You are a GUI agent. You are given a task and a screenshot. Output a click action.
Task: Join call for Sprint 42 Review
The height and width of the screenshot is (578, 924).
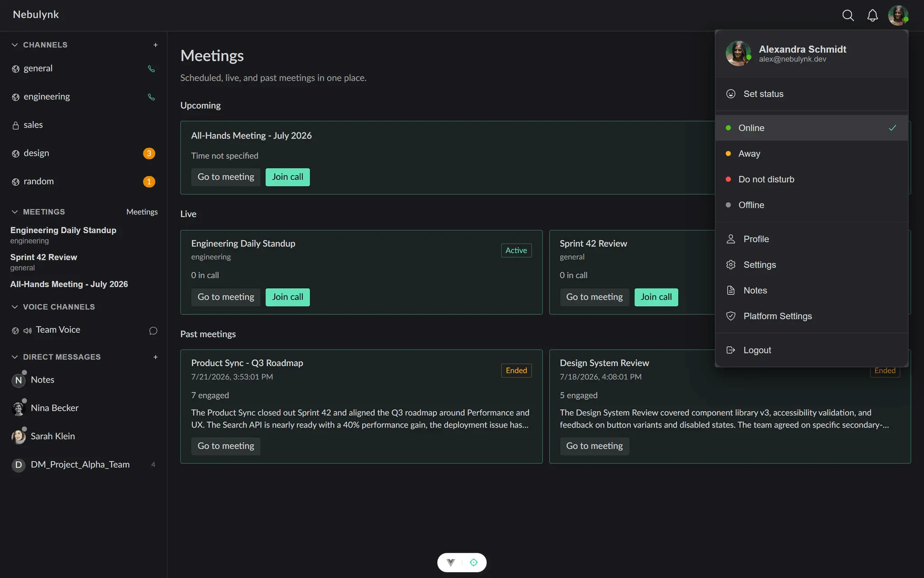click(x=656, y=297)
